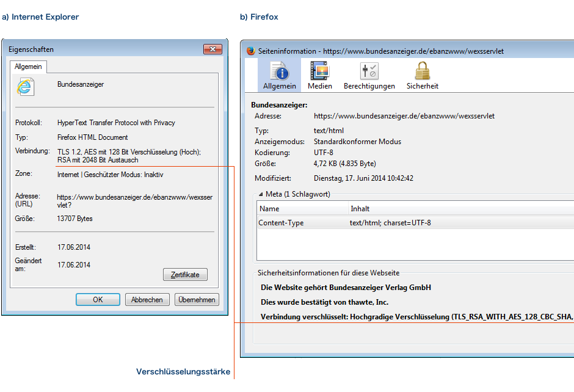The height and width of the screenshot is (392, 574).
Task: Select the Allgemein tab in Eigenschaften
Action: 27,66
